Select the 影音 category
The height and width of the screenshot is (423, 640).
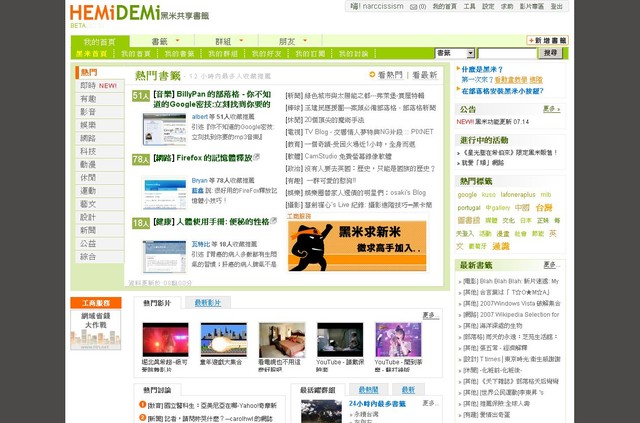100,111
